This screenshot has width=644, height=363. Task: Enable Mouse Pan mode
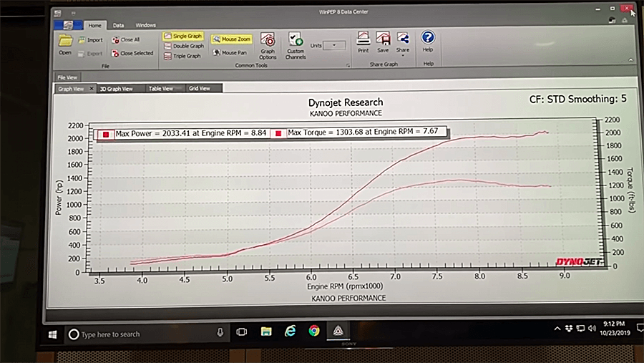point(230,52)
